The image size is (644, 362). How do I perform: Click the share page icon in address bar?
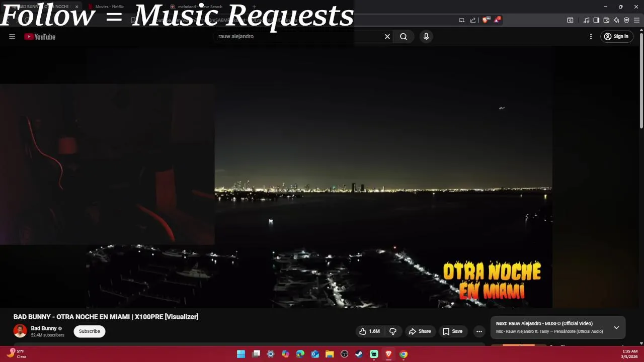[473, 20]
